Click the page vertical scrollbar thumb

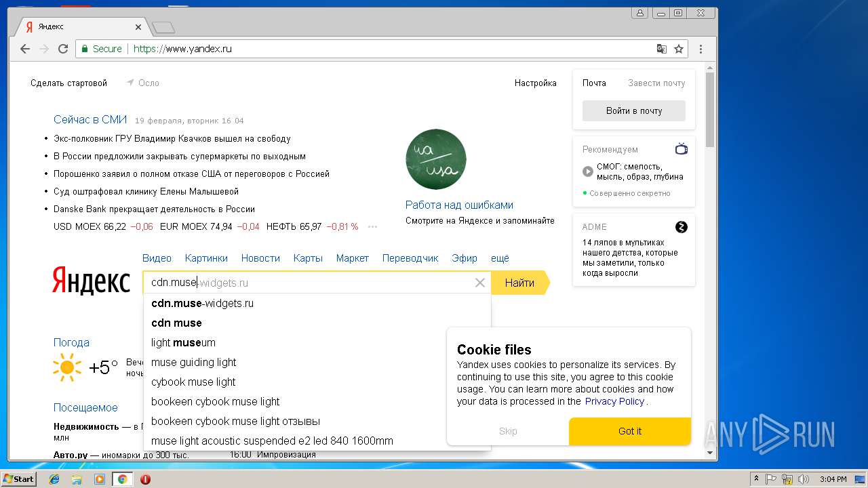[710, 108]
